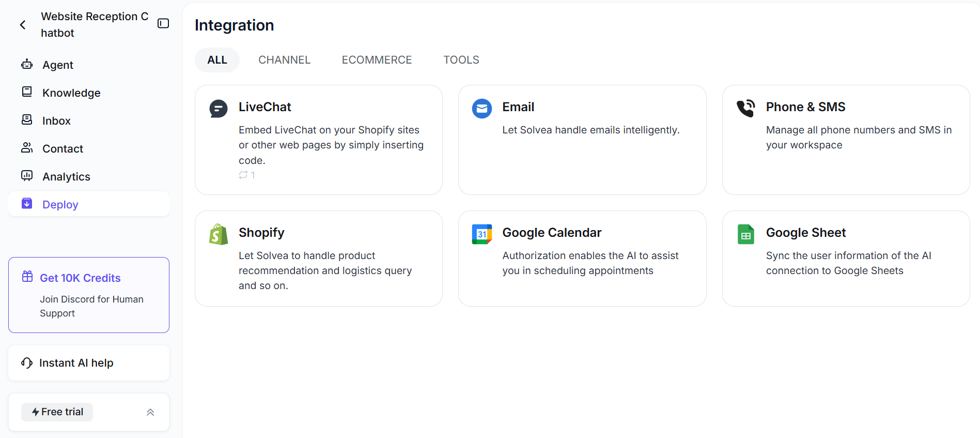Switch to the CHANNEL tab
Viewport: 980px width, 438px height.
pos(284,60)
